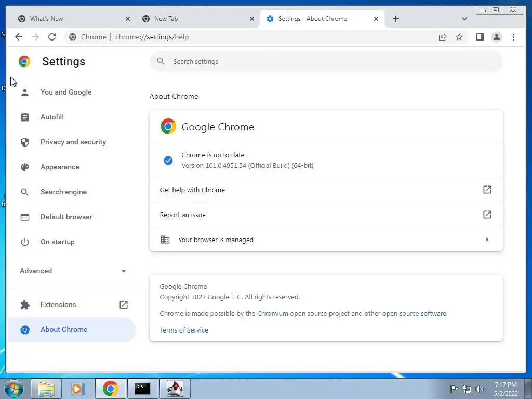Open the side panel icon
This screenshot has height=399, width=532.
coord(480,37)
